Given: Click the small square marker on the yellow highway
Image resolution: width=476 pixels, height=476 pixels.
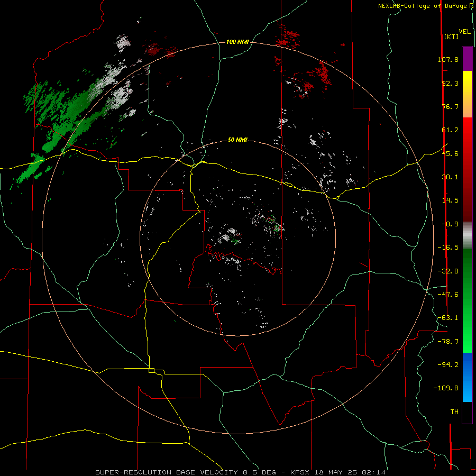Looking at the screenshot, I should click(151, 370).
